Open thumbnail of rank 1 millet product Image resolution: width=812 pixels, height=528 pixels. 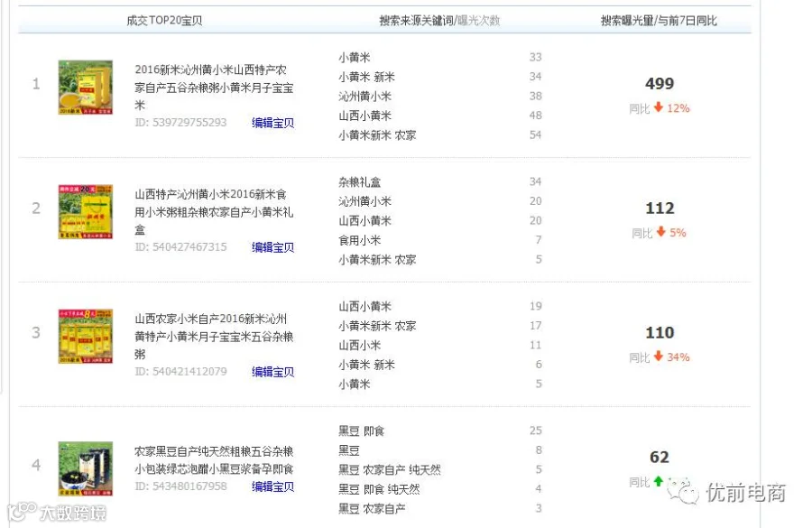pos(86,87)
